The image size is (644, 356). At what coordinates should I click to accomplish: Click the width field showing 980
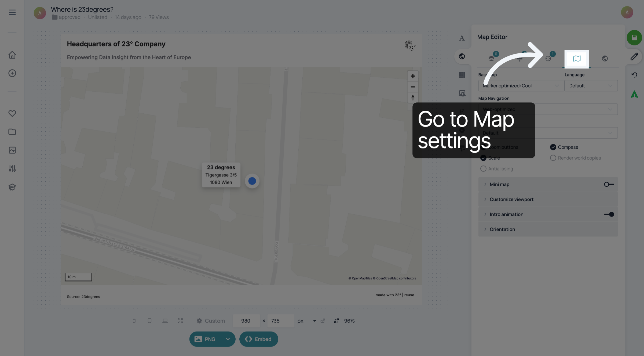pos(246,321)
